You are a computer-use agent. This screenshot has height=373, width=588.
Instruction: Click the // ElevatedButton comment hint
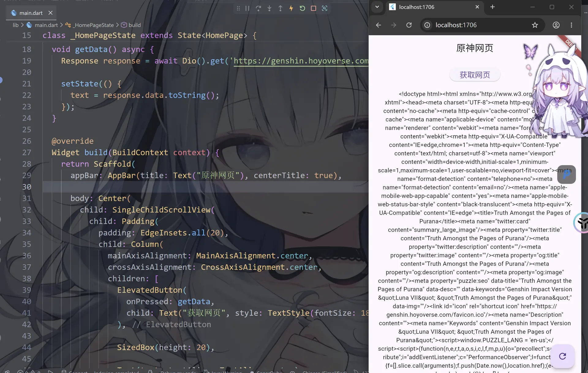pyautogui.click(x=171, y=325)
